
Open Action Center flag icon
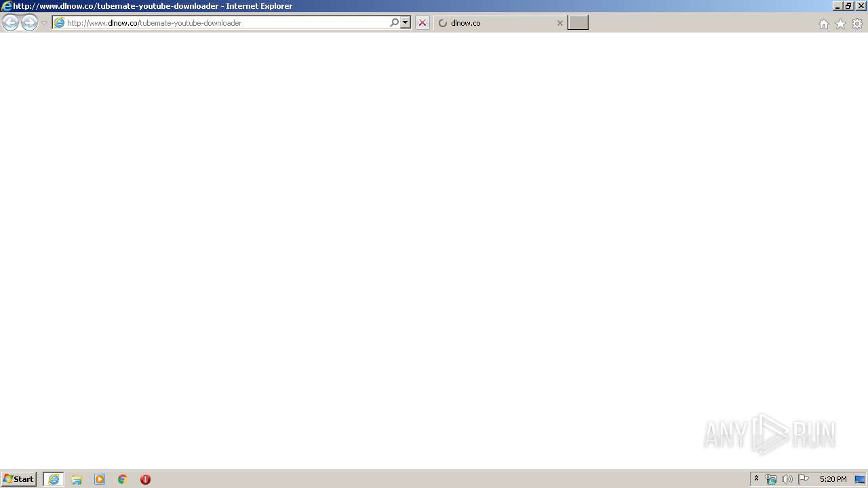click(804, 479)
